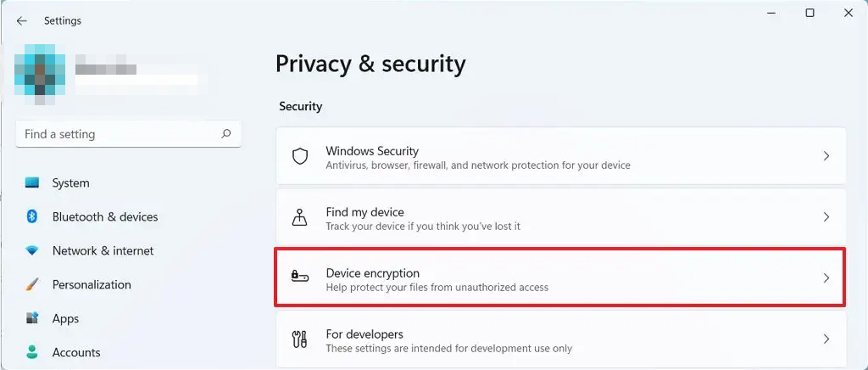Click the Accounts person icon
The image size is (868, 370).
pos(32,352)
